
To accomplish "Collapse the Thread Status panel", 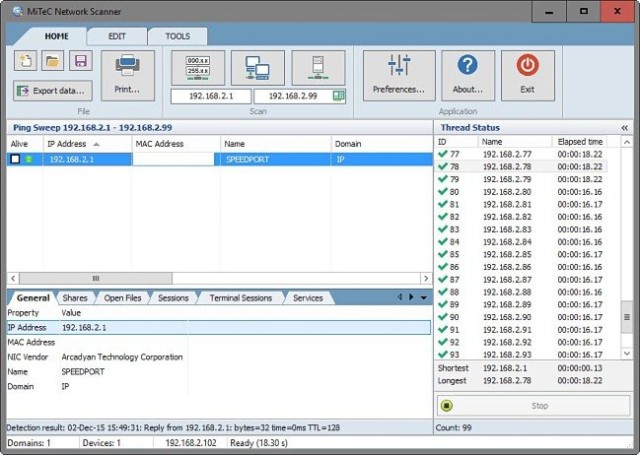I will 625,128.
